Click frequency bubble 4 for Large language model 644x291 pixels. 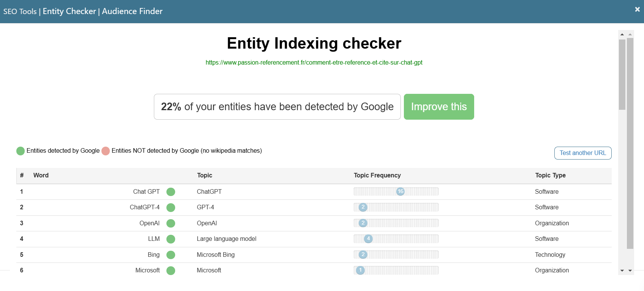pyautogui.click(x=368, y=239)
